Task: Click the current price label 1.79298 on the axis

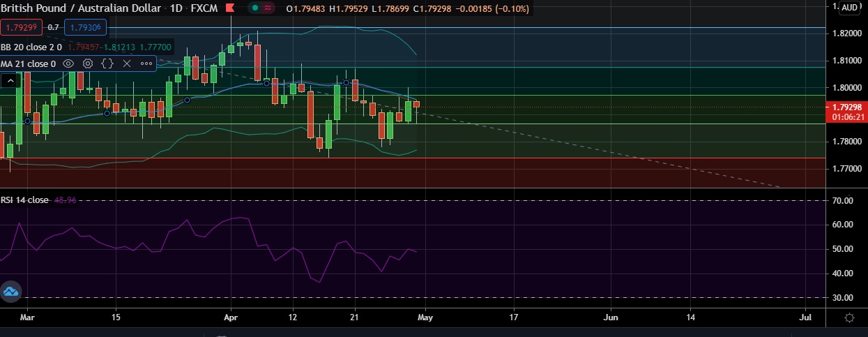Action: tap(846, 107)
